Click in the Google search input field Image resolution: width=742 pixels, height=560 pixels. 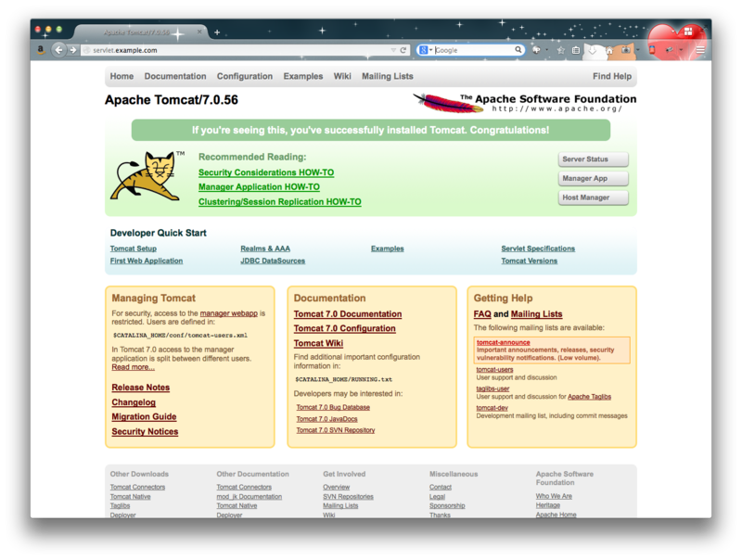coord(473,50)
